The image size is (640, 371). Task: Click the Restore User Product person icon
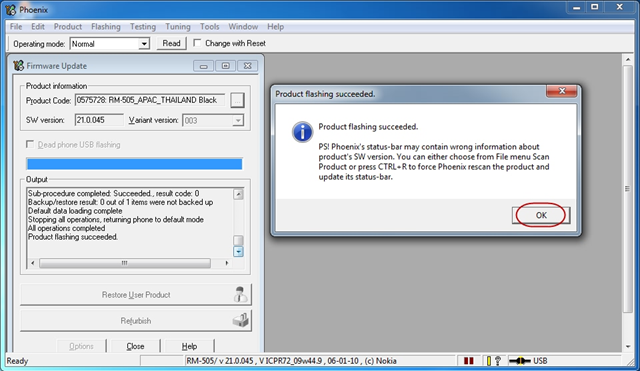241,294
